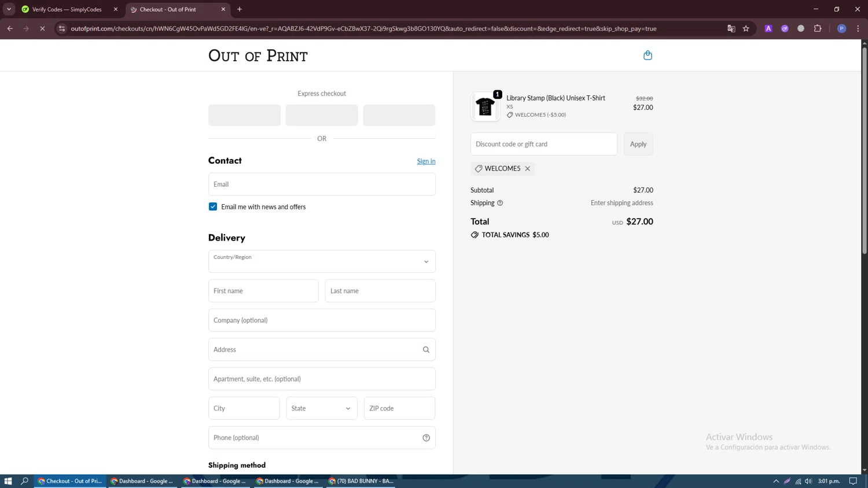Click the third express checkout button

[399, 115]
